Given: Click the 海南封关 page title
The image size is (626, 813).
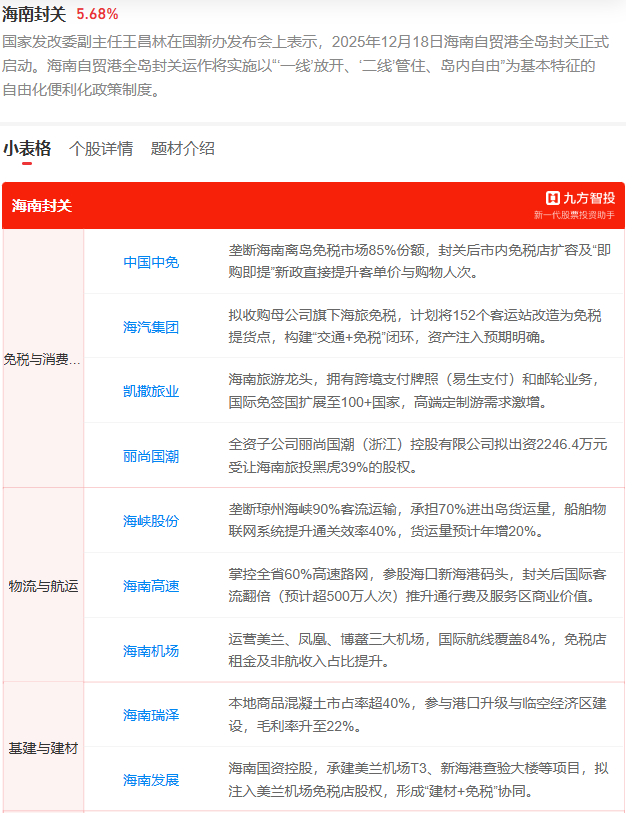Looking at the screenshot, I should 34,14.
